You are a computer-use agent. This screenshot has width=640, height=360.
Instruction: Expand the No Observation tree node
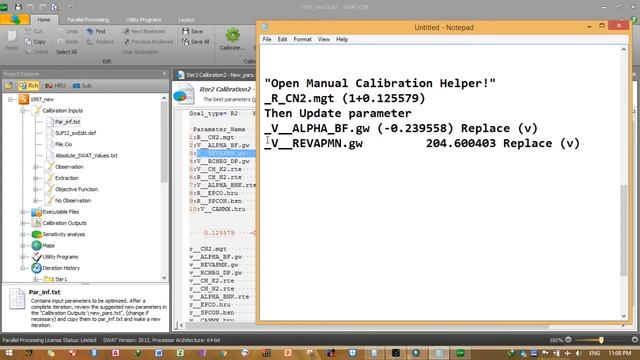(x=36, y=200)
